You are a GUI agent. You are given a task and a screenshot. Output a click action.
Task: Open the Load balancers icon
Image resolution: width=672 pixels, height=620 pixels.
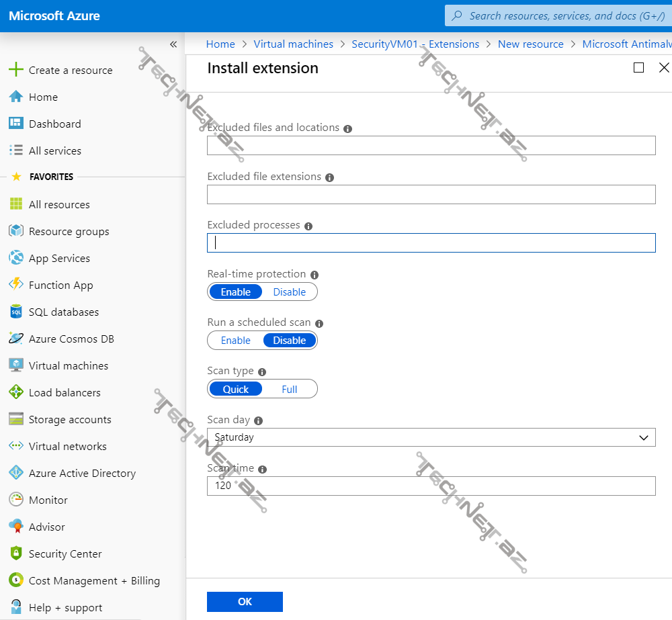point(16,392)
